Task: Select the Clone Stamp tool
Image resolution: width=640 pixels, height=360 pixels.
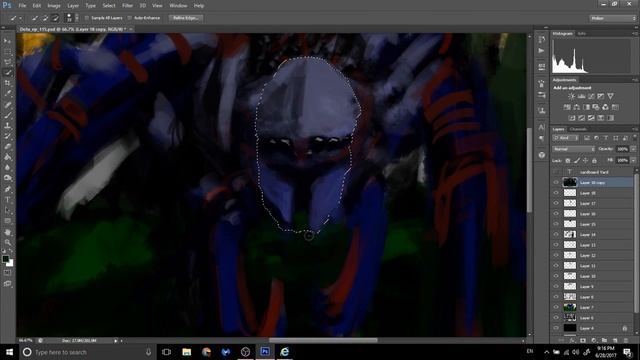Action: tap(7, 126)
